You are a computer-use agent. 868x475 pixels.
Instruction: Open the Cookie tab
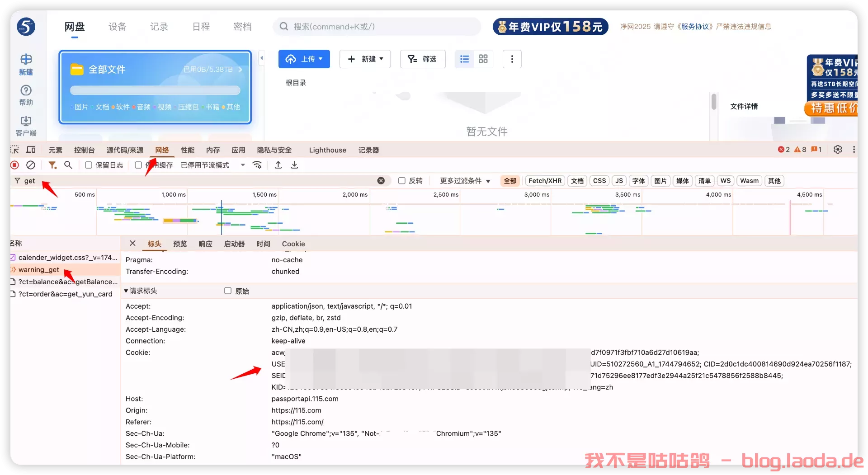[293, 244]
